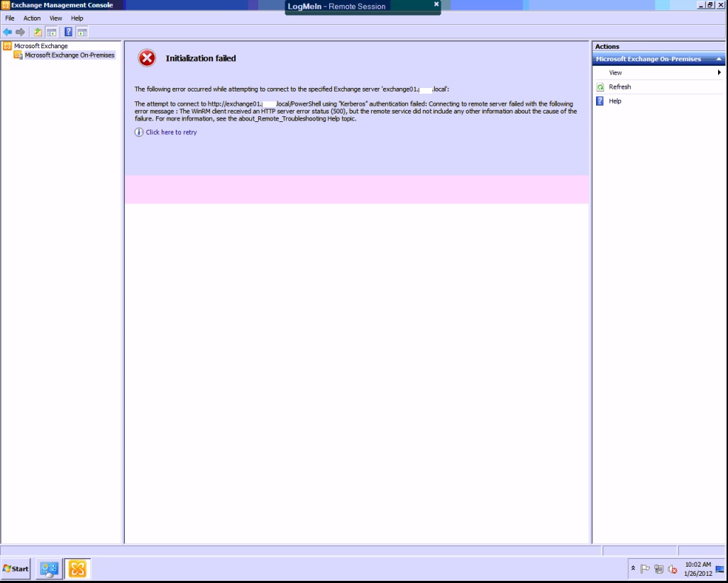Click the 'Click here to retry' link
The width and height of the screenshot is (728, 583).
point(171,133)
